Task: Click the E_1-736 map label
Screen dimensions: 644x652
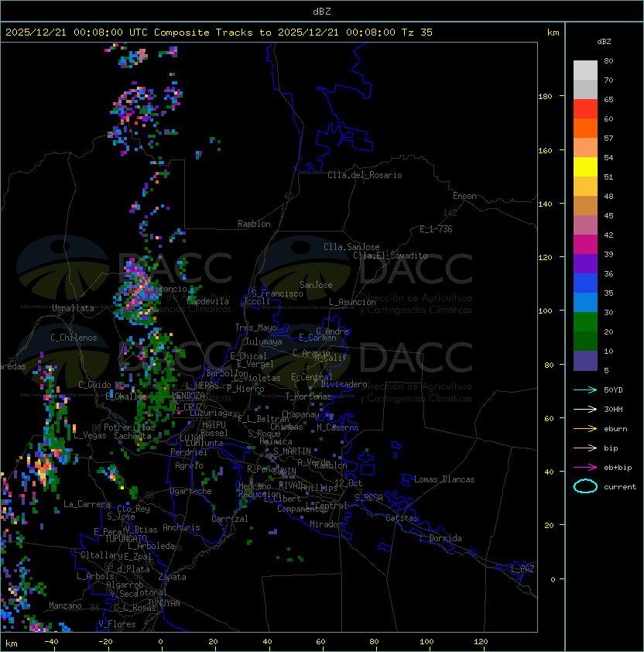Action: (436, 229)
